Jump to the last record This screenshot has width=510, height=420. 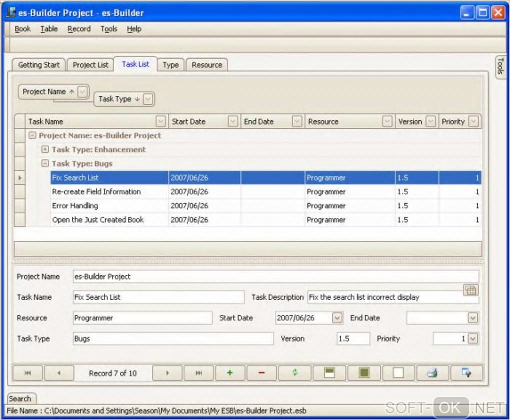click(198, 373)
